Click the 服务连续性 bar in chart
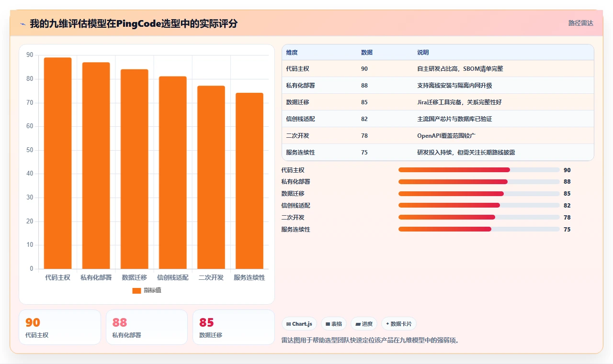Image resolution: width=613 pixels, height=364 pixels. coord(250,181)
